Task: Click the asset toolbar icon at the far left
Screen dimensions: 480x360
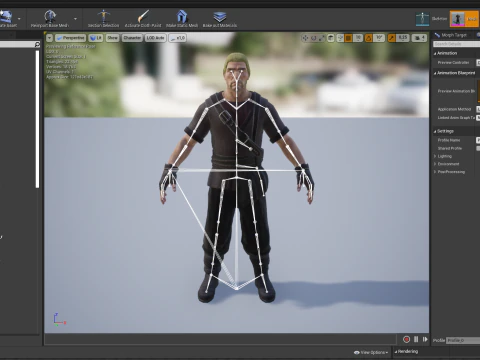Action: point(6,16)
